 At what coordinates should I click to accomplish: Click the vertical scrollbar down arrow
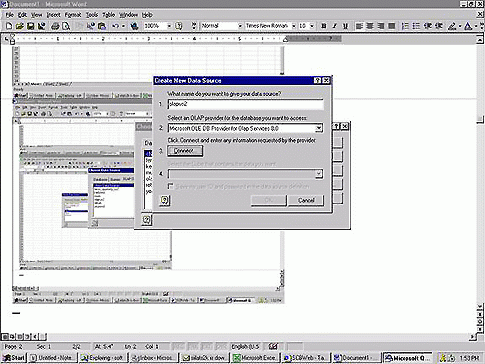point(480,306)
